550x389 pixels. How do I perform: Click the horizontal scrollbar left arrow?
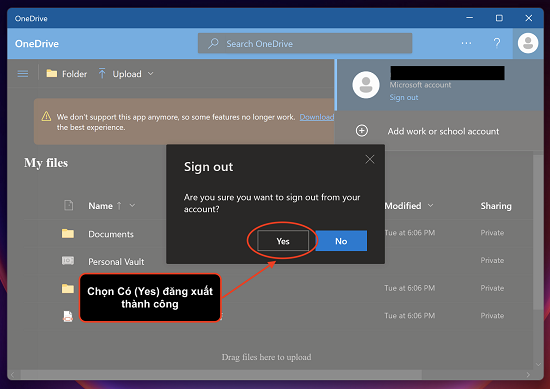(13, 375)
